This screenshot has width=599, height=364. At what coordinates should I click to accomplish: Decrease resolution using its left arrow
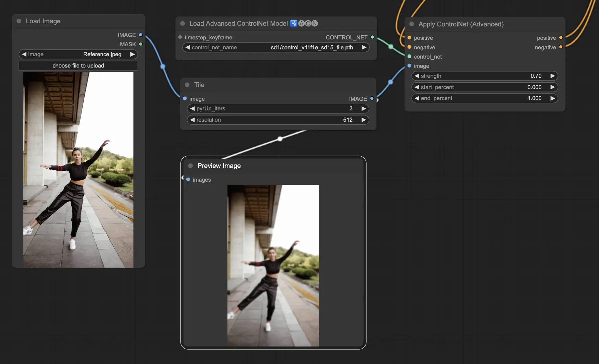click(x=192, y=120)
